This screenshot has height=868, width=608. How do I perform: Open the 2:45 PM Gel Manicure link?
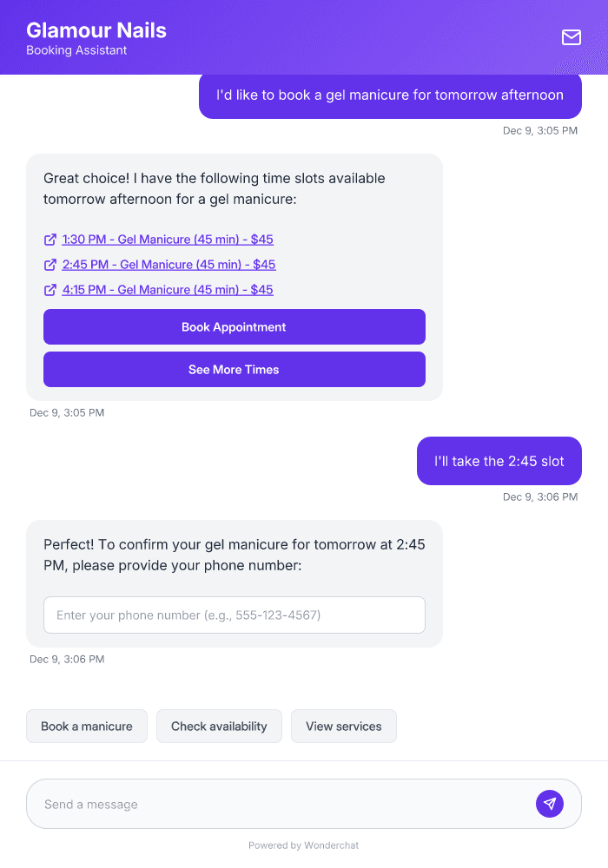169,265
